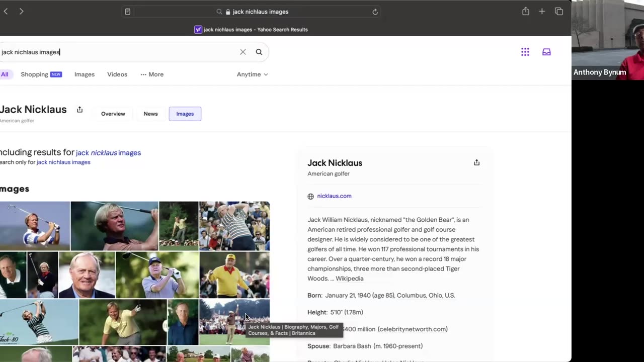Screen dimensions: 644x362
Task: Focus the Safari address bar
Action: tap(252, 12)
